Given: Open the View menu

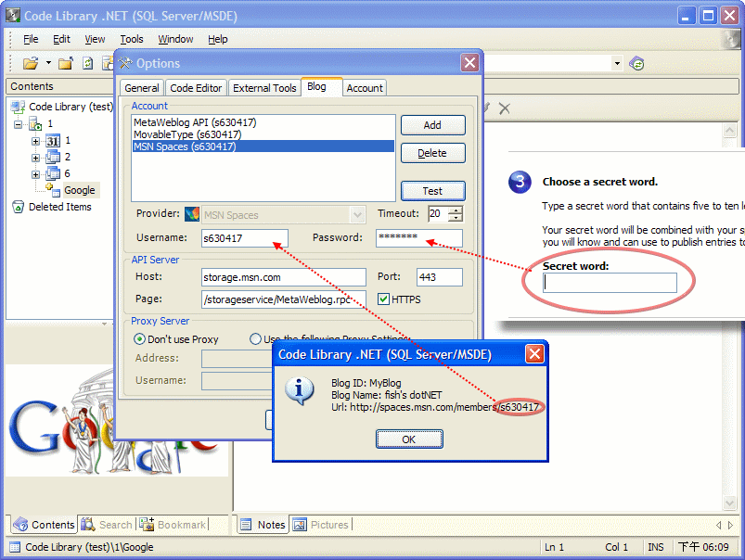Looking at the screenshot, I should 95,39.
